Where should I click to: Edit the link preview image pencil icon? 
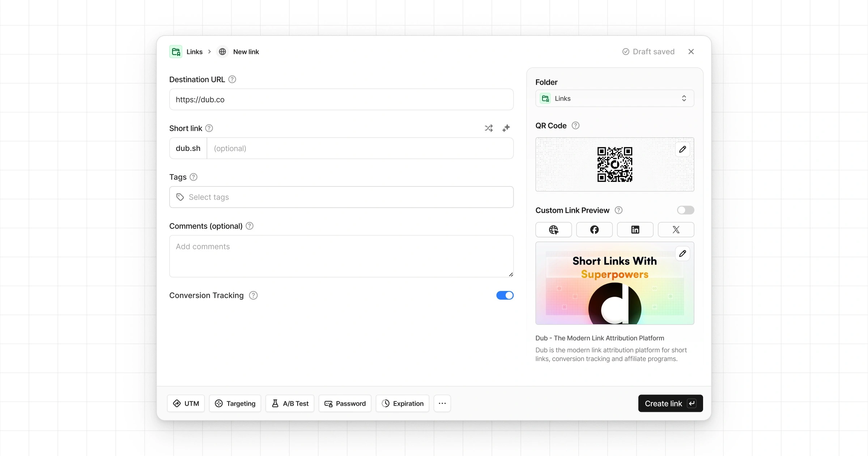click(x=682, y=254)
